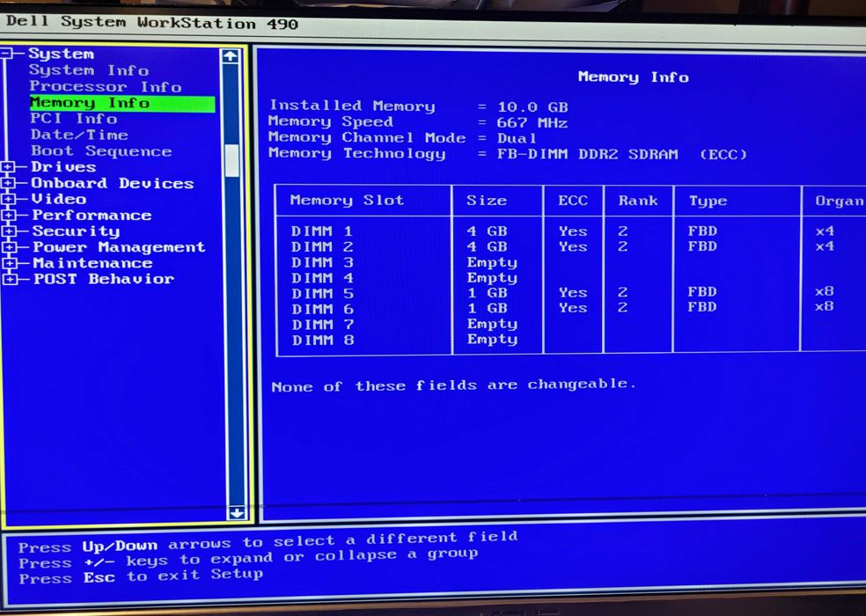Click the menu scrollbar thumb
Viewport: 866px width, 616px height.
232,161
